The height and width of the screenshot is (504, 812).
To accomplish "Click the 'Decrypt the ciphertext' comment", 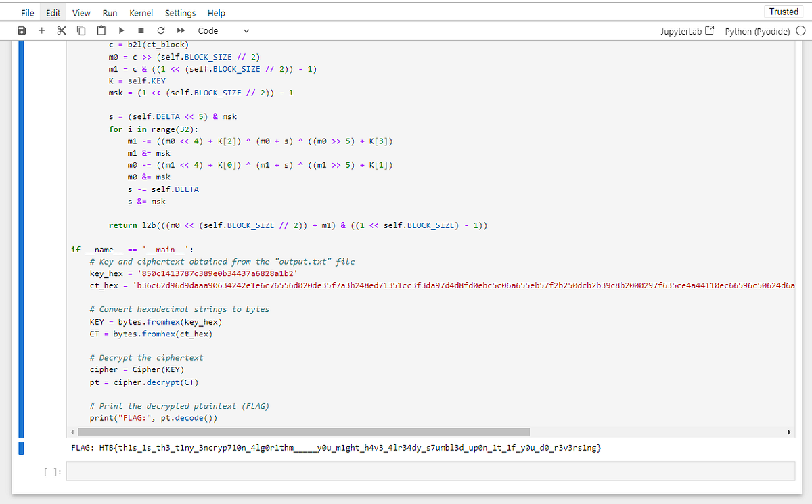I will click(x=146, y=358).
